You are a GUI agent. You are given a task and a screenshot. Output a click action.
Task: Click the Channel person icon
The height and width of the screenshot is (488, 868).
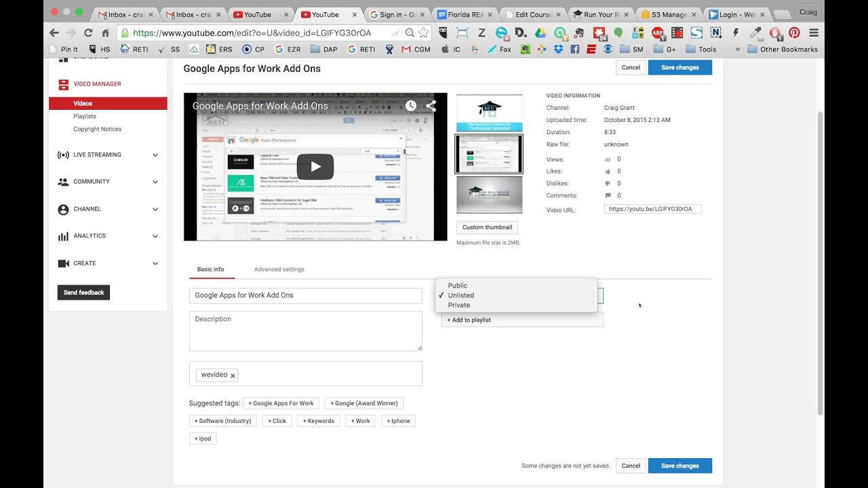(63, 209)
